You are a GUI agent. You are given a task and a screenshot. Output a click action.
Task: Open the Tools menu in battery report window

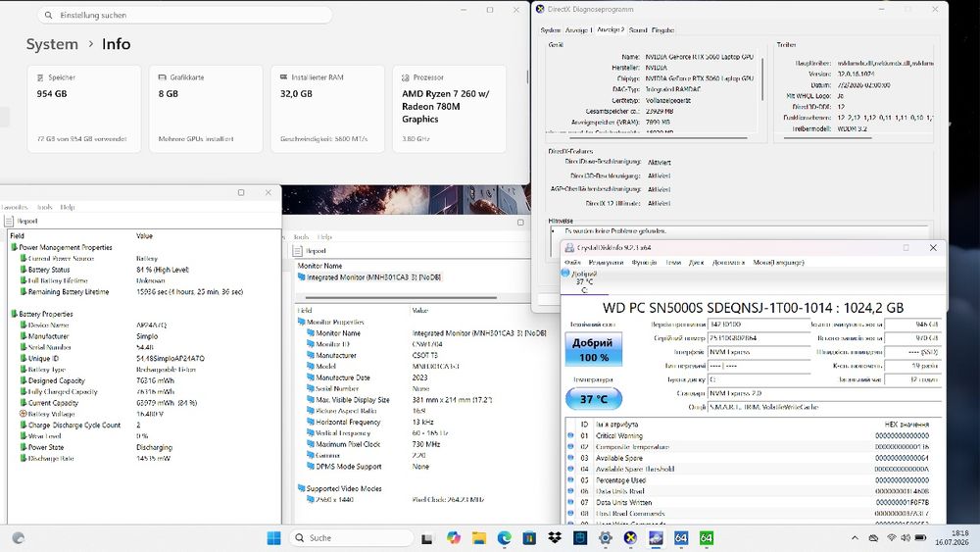44,207
